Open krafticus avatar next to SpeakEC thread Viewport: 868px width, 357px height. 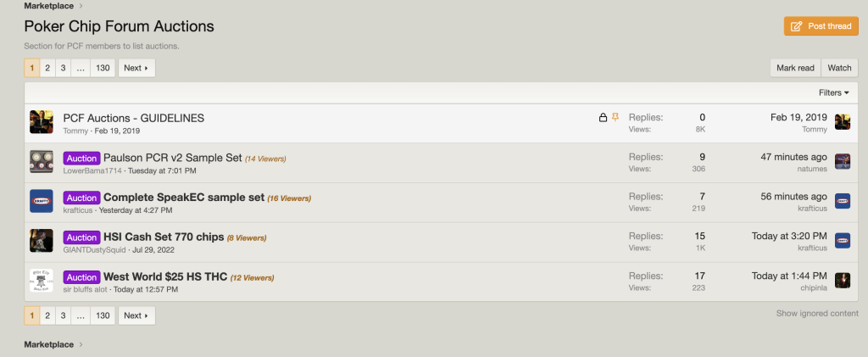coord(42,201)
